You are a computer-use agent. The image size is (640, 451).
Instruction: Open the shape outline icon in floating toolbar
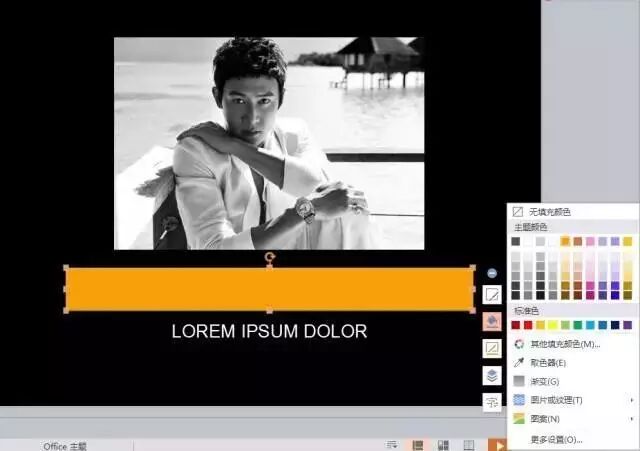[x=492, y=349]
